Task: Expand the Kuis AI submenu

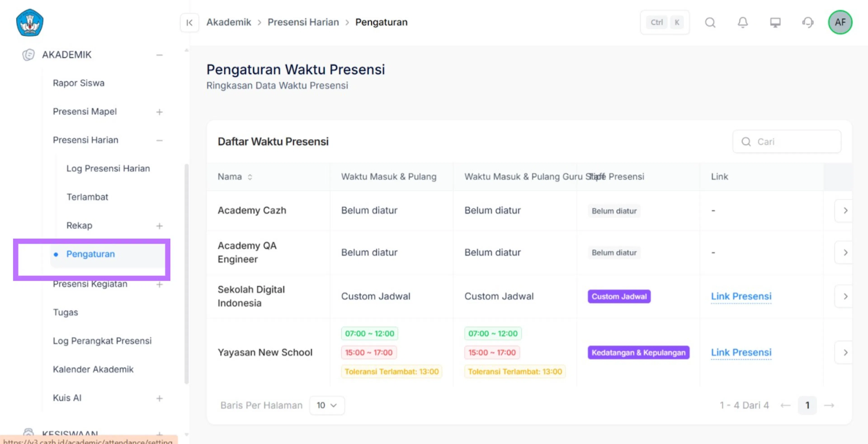Action: 159,398
